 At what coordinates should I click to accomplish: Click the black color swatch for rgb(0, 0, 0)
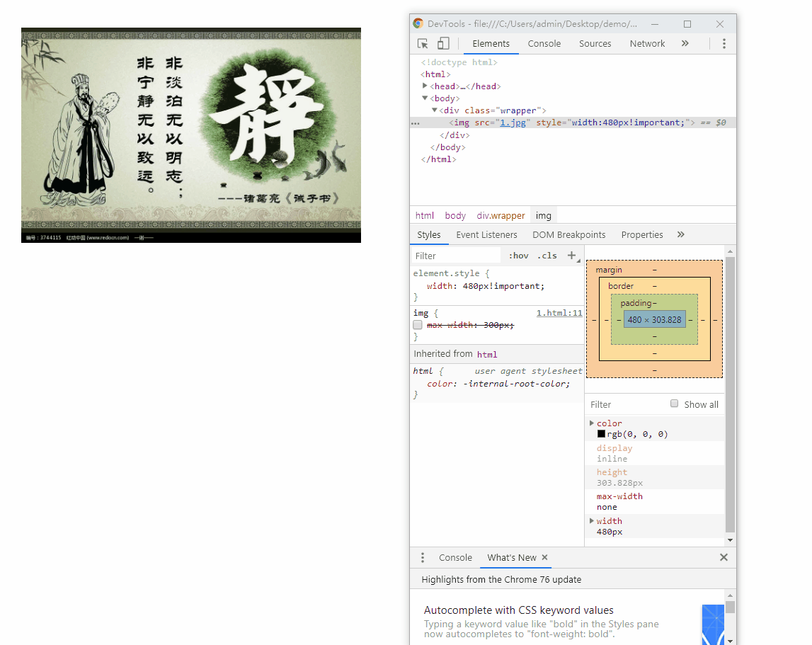[x=601, y=434]
